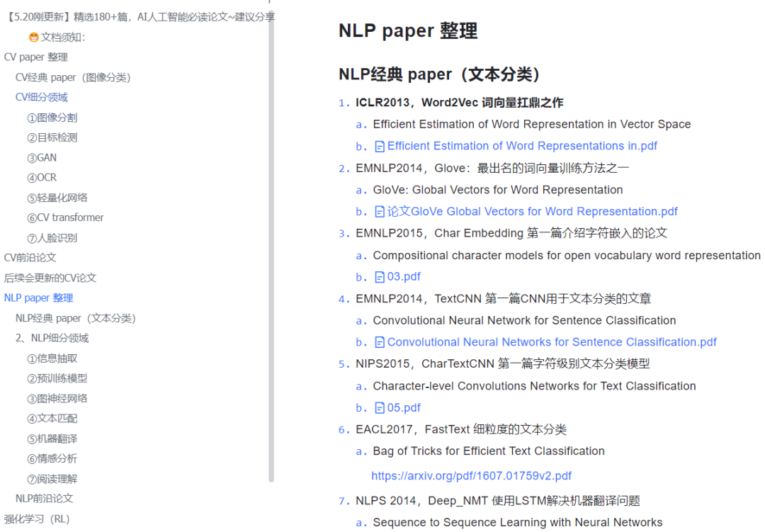Jump to ①图像分割 section
The image size is (765, 532).
click(52, 118)
